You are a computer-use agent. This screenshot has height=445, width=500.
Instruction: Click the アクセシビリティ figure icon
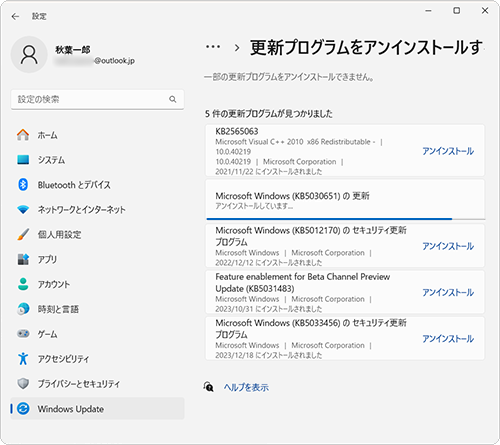pyautogui.click(x=23, y=359)
